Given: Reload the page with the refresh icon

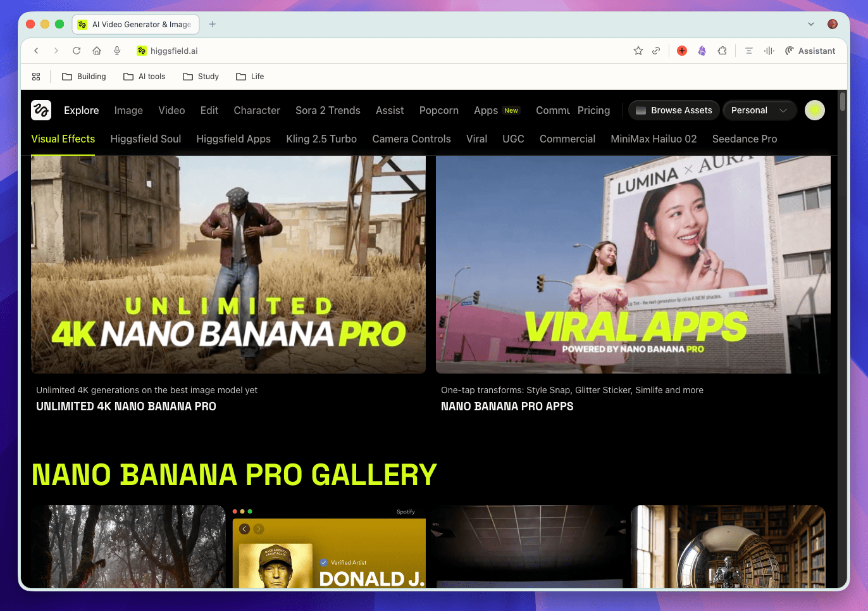Looking at the screenshot, I should pos(77,51).
